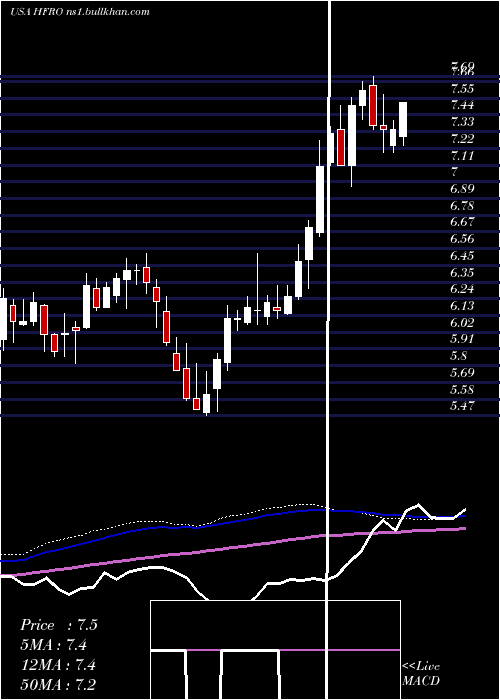Select the 5.58 price axis label
This screenshot has height=700, width=500.
click(x=462, y=390)
